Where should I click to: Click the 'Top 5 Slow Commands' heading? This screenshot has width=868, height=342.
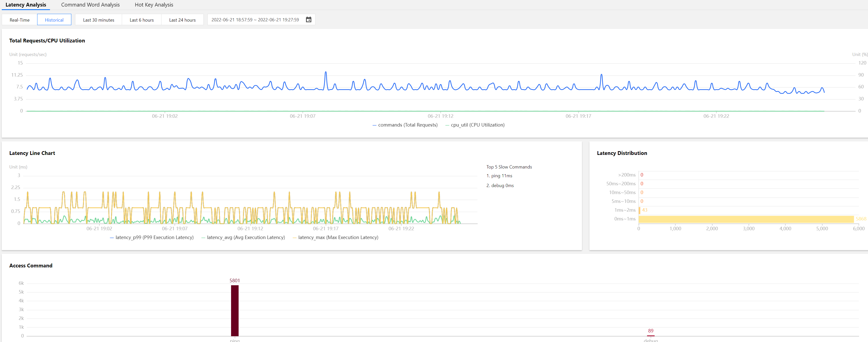(x=509, y=167)
